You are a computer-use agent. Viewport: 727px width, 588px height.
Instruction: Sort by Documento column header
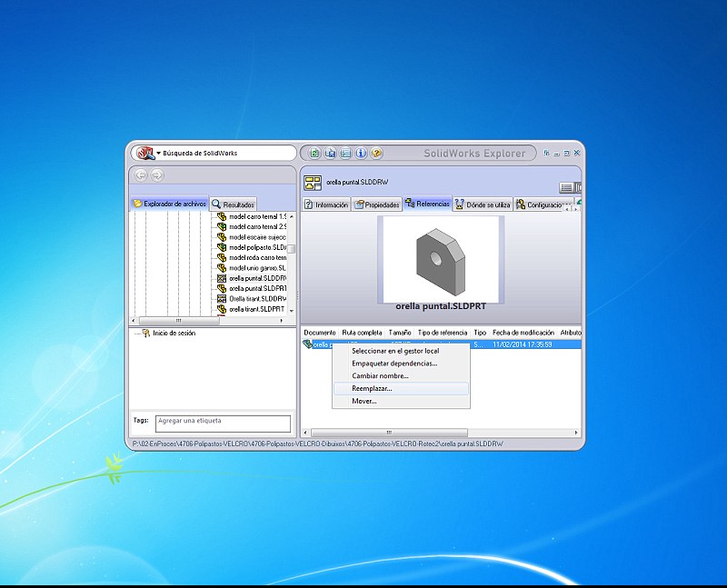320,333
